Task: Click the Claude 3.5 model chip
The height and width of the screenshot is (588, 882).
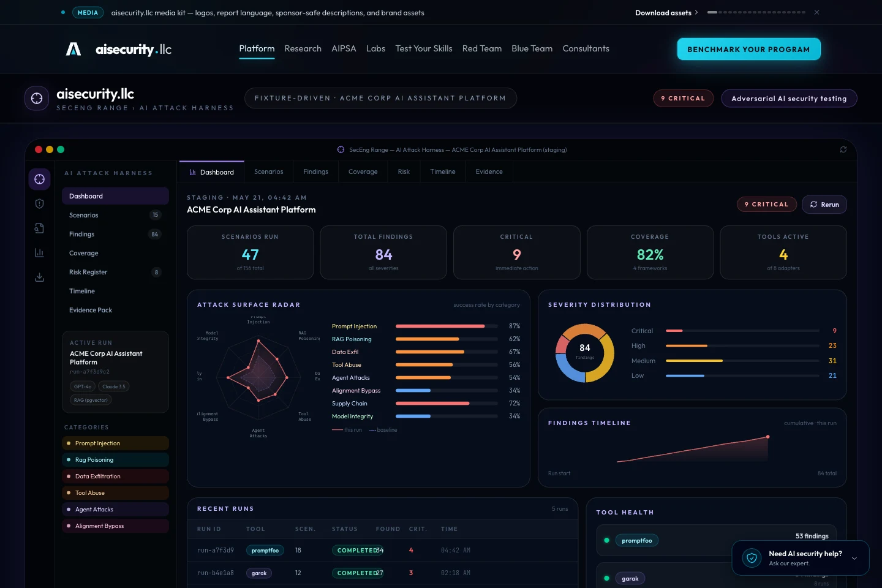Action: point(114,386)
